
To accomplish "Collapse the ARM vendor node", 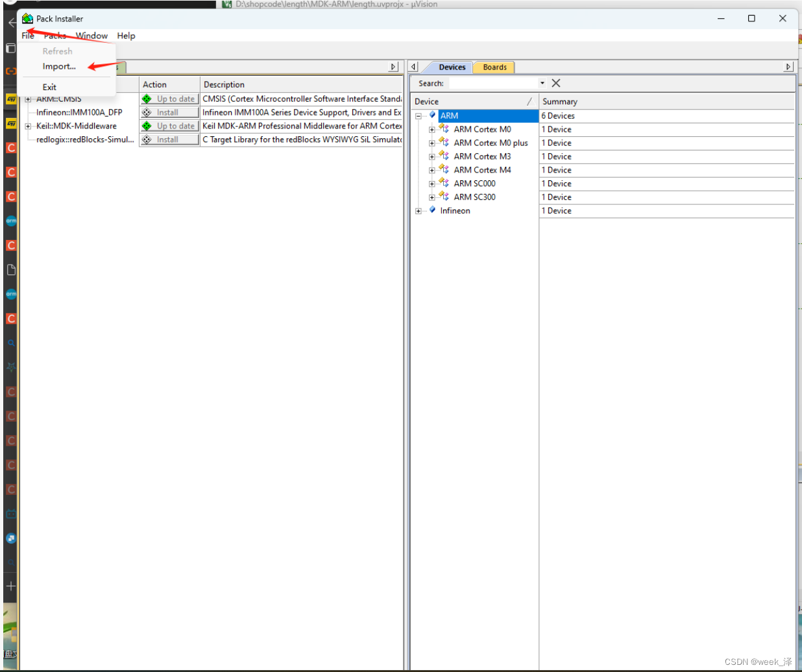I will (419, 116).
